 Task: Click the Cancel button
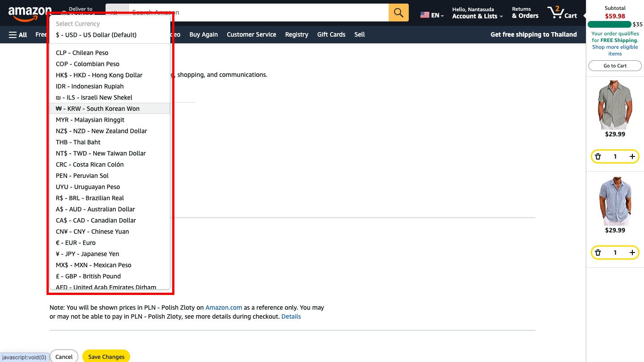coord(64,357)
